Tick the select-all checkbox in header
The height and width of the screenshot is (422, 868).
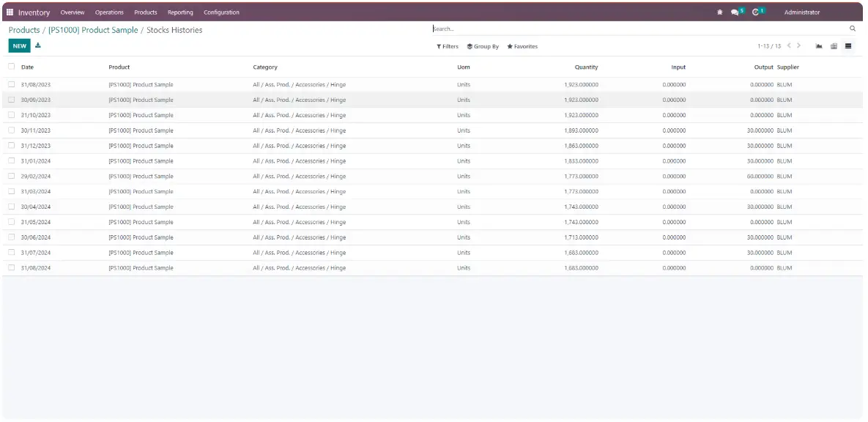click(x=12, y=67)
